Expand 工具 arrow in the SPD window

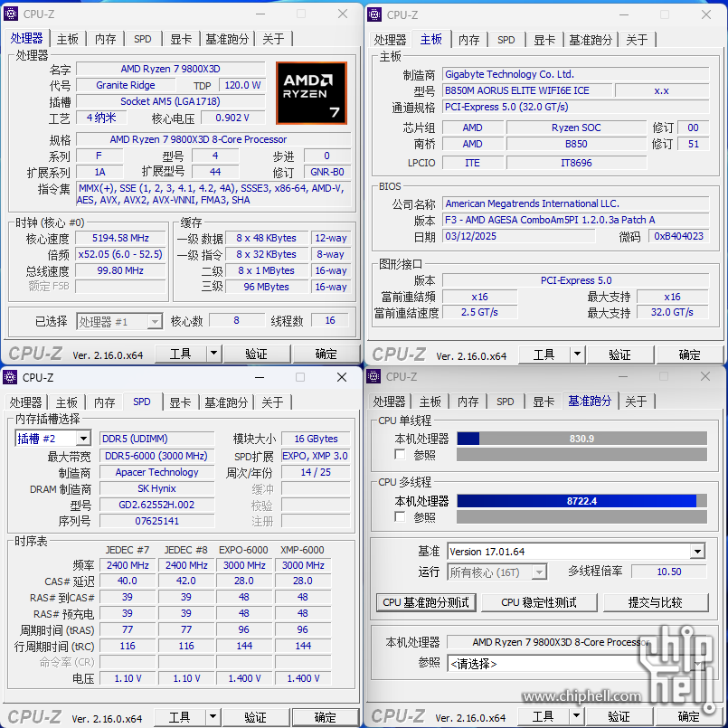tap(213, 717)
